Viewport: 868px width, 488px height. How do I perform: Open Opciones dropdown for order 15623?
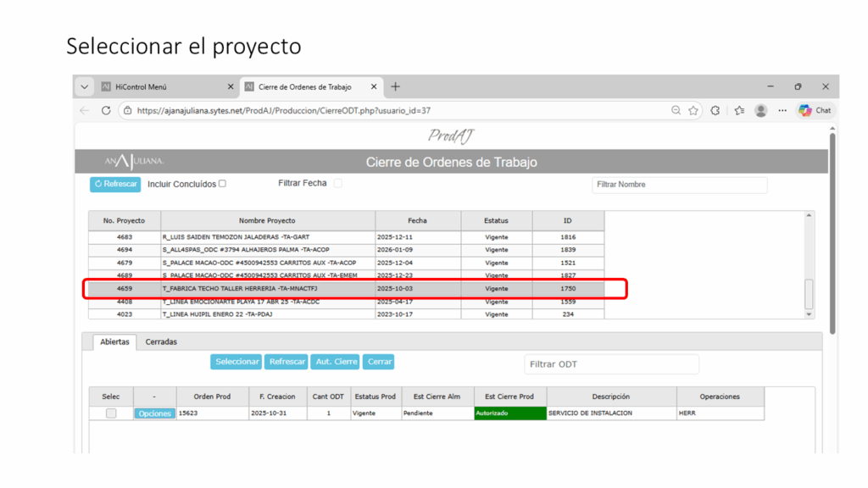pos(154,413)
